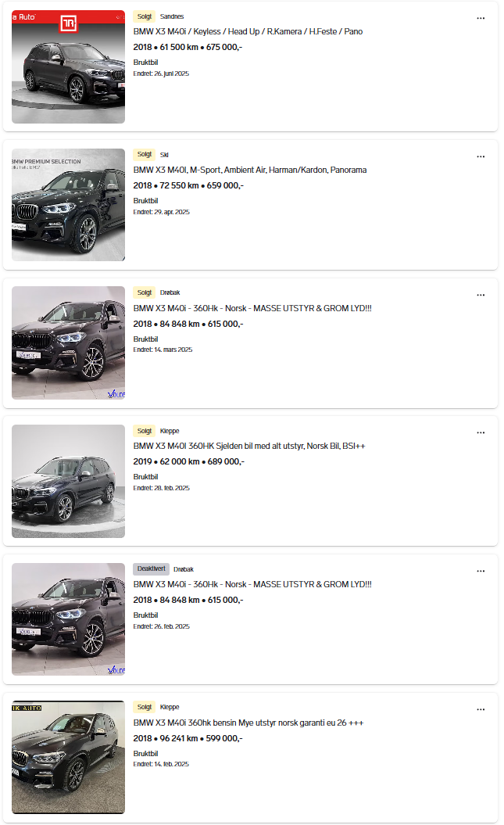Open Sjelden bil med alt utstyr listing
Viewport: 504px width, 825px height.
coord(249,447)
